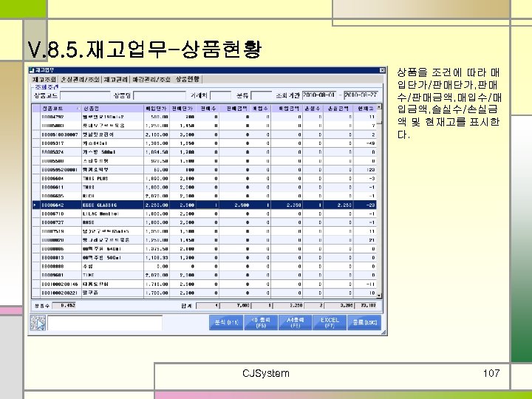Click the window resize grip at bottom right
Viewport: 532px width, 399px height.
(x=383, y=332)
